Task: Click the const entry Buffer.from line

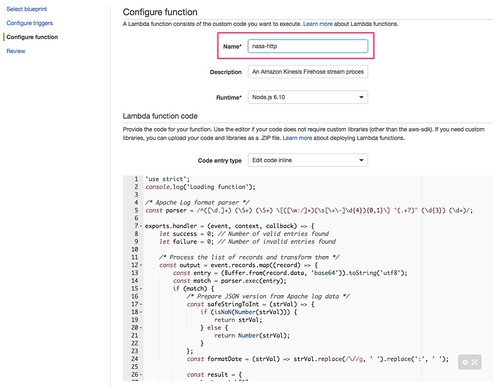Action: (290, 273)
